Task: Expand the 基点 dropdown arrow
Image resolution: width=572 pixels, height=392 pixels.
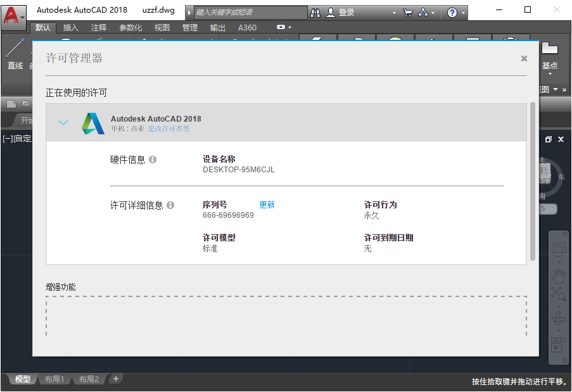Action: coord(550,74)
